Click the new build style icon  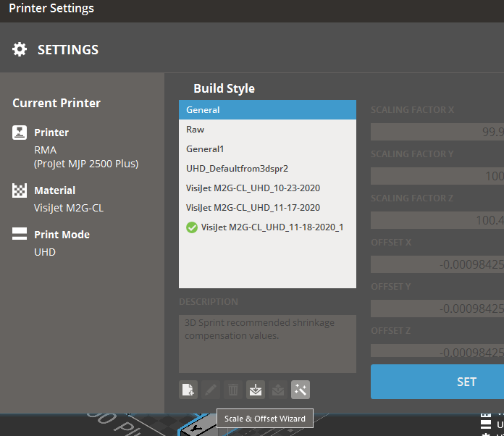click(188, 390)
